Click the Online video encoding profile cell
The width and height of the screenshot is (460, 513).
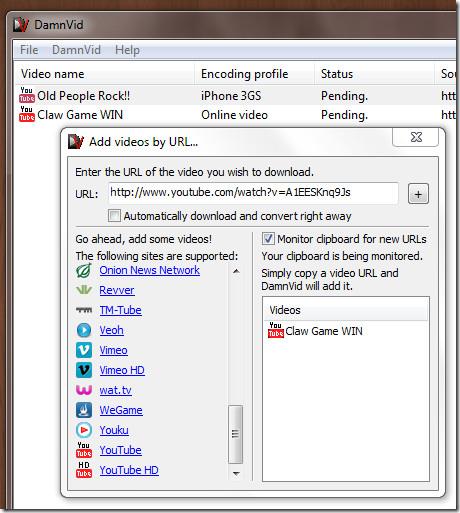click(x=234, y=115)
